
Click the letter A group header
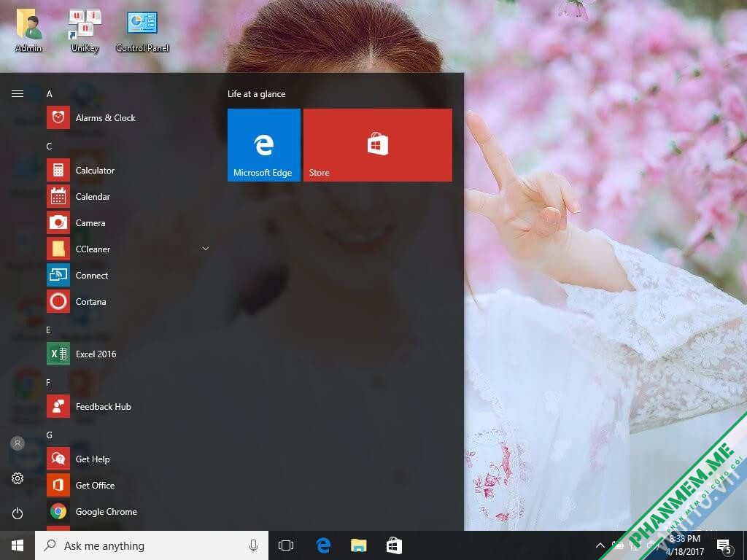pyautogui.click(x=49, y=94)
